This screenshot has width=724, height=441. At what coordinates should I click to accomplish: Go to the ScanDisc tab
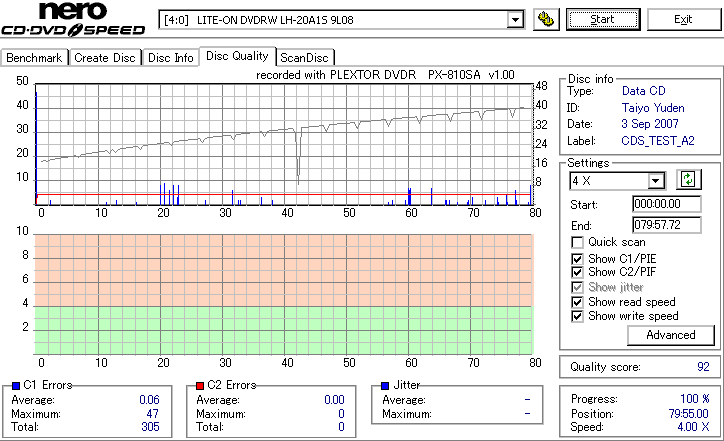(x=305, y=58)
